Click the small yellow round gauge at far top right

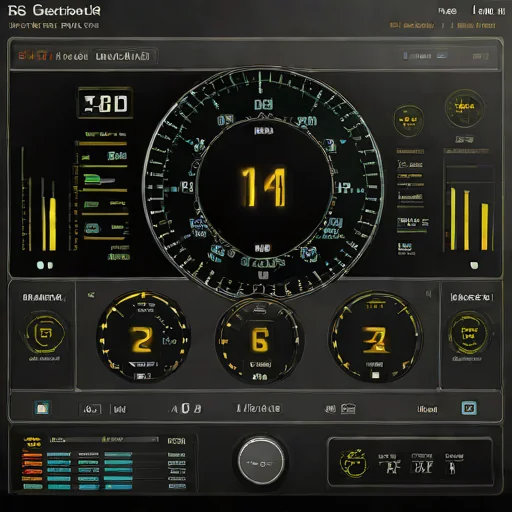(x=464, y=108)
